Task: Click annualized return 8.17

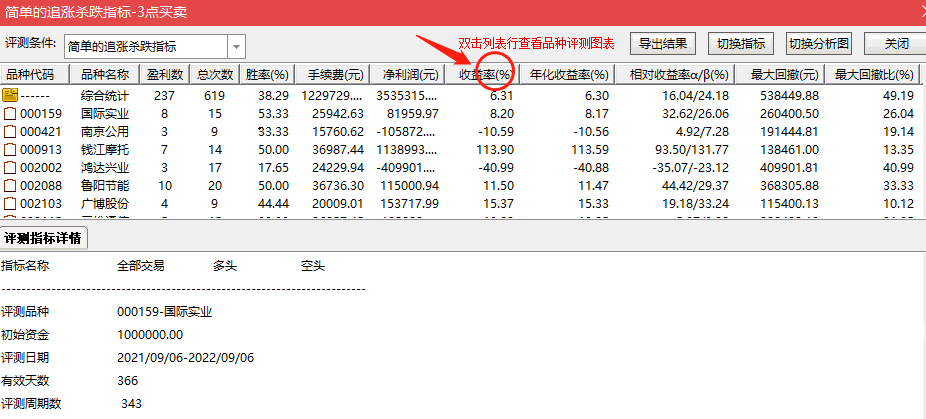Action: coord(596,113)
